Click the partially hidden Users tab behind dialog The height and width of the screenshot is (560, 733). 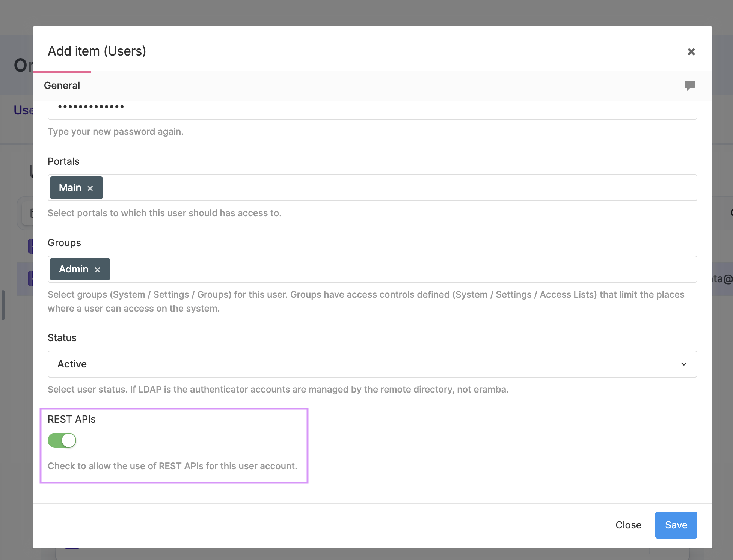23,110
